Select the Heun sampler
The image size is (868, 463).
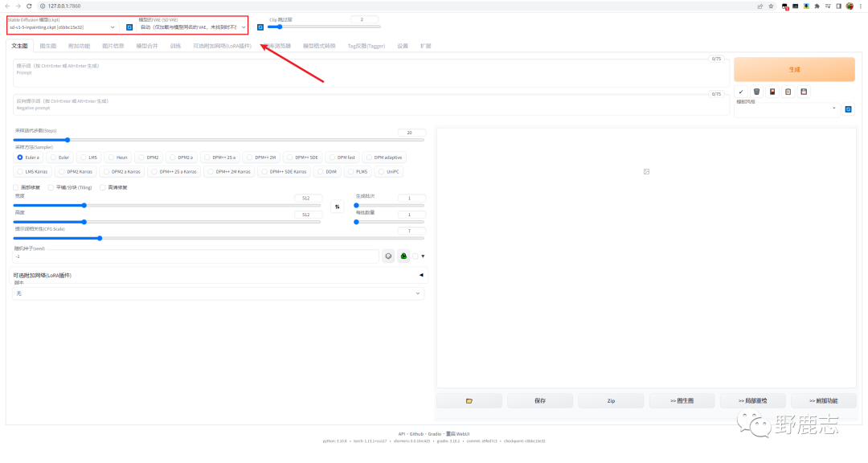tap(117, 158)
